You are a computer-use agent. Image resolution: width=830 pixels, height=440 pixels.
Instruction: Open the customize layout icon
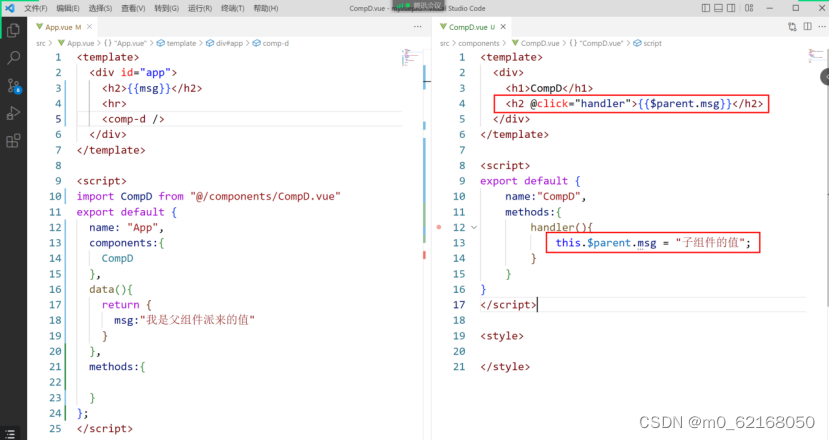coord(749,8)
